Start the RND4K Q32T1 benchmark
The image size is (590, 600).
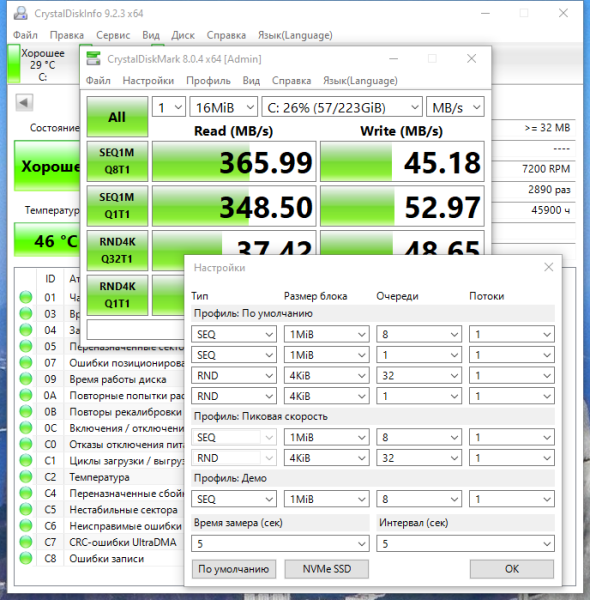coord(117,251)
